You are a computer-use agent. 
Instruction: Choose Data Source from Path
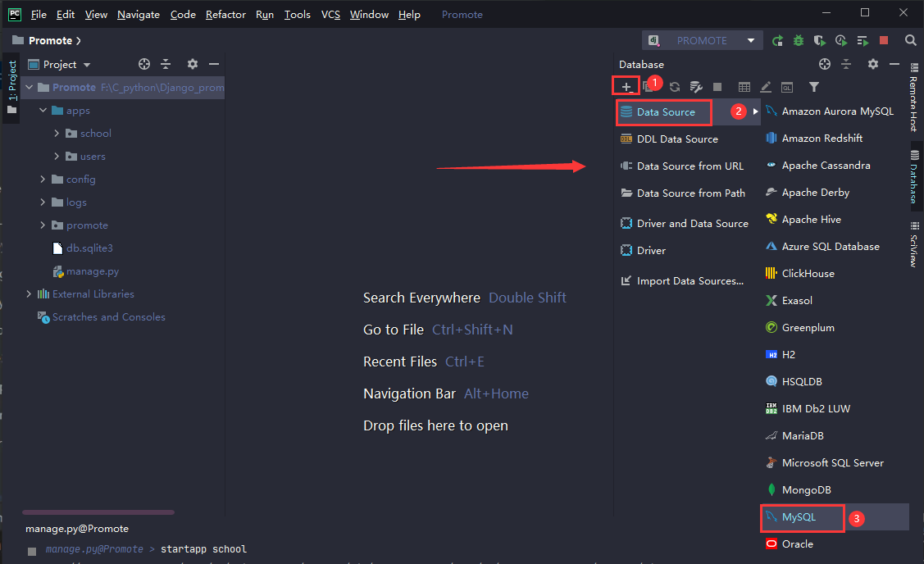click(688, 193)
